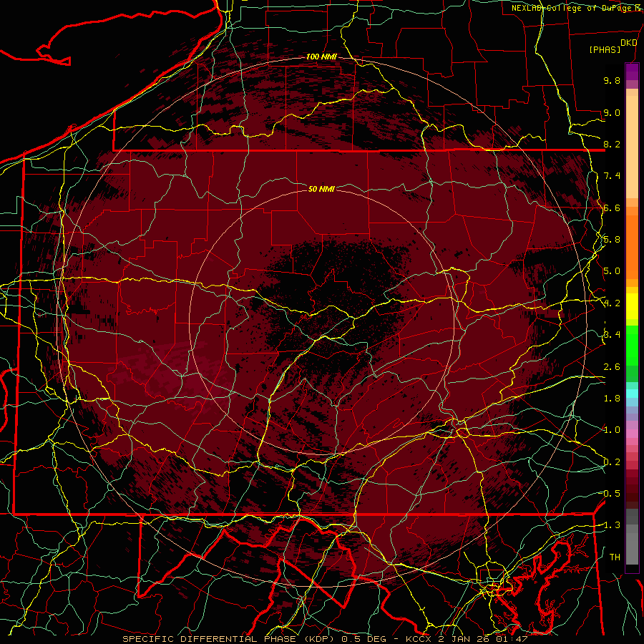Pick the cyan color bar segment
644x644 pixels.
(x=632, y=393)
